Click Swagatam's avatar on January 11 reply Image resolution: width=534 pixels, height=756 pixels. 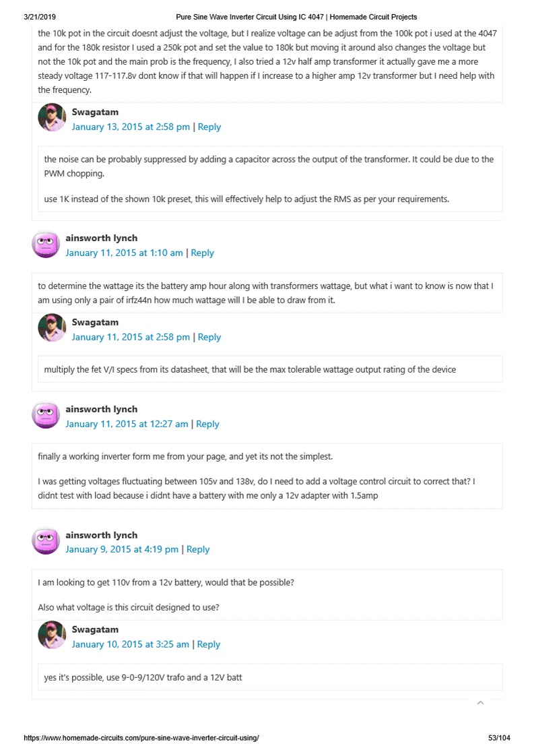click(x=52, y=328)
